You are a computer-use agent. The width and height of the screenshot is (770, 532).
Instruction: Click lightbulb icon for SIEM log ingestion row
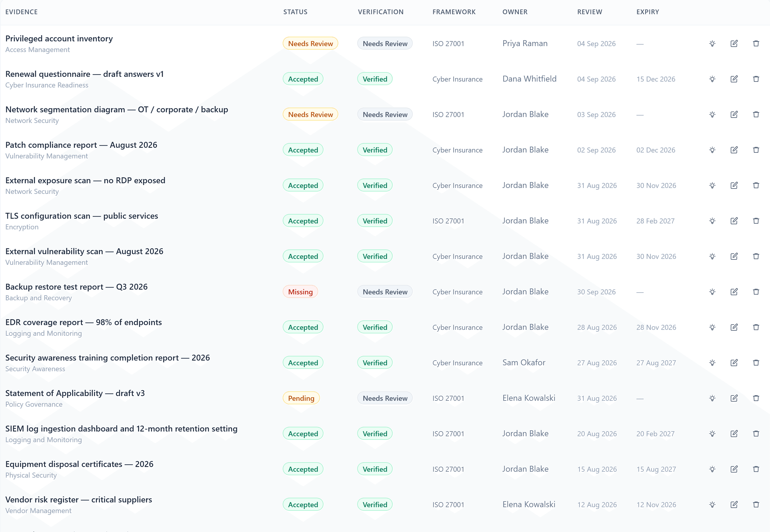coord(712,434)
